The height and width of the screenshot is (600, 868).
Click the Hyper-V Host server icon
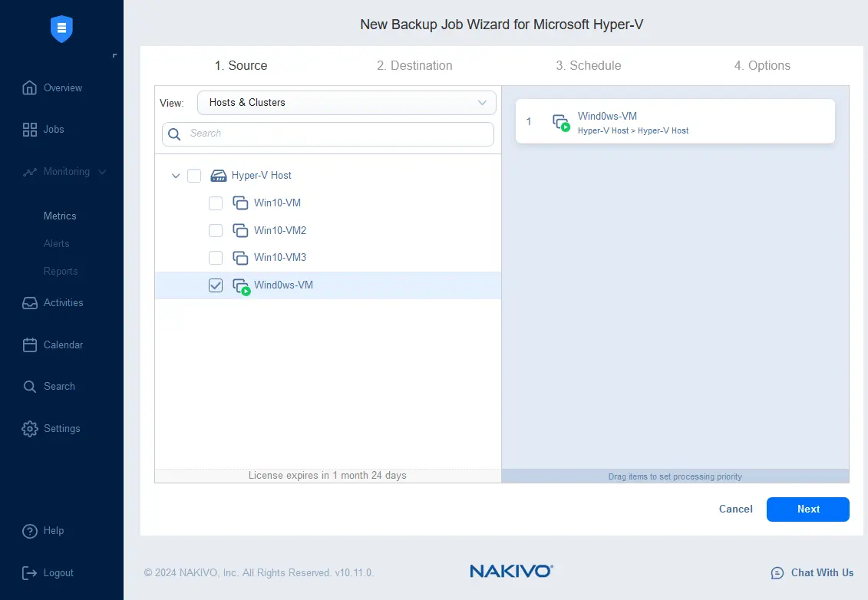click(219, 176)
